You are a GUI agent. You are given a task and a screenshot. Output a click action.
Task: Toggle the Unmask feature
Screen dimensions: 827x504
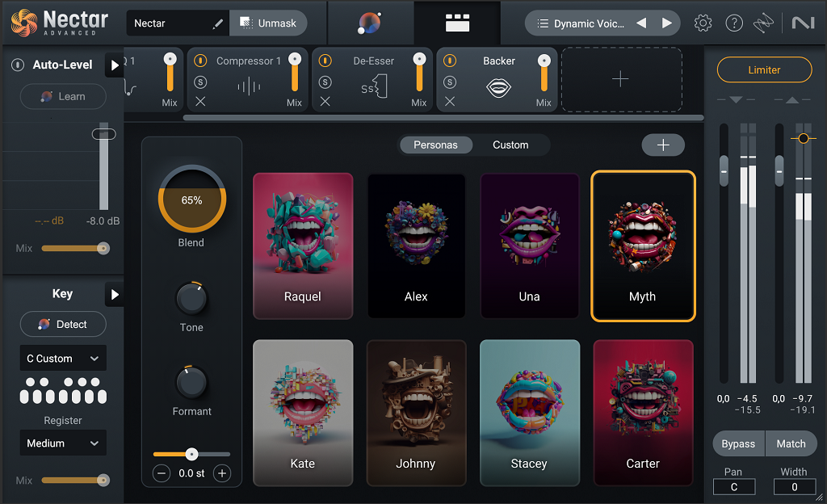(x=268, y=23)
